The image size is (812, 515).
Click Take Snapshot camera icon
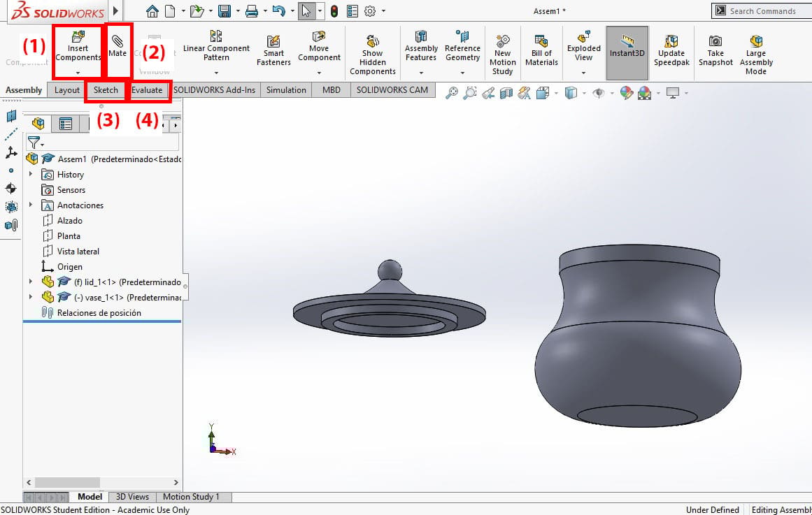click(715, 50)
